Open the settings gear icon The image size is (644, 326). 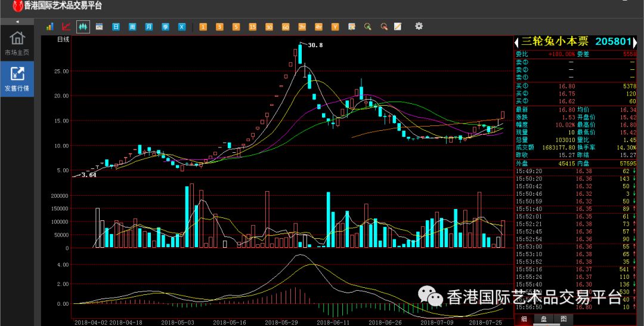[419, 26]
